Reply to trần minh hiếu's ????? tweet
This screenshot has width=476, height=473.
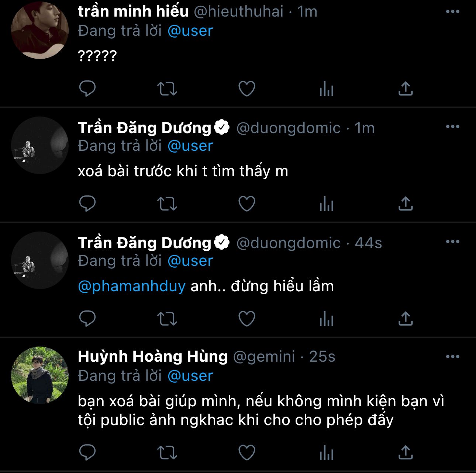click(x=87, y=88)
